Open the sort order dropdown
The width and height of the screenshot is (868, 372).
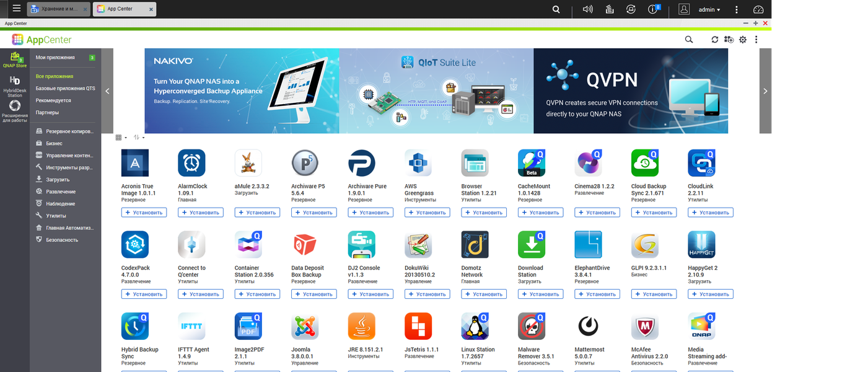click(139, 138)
